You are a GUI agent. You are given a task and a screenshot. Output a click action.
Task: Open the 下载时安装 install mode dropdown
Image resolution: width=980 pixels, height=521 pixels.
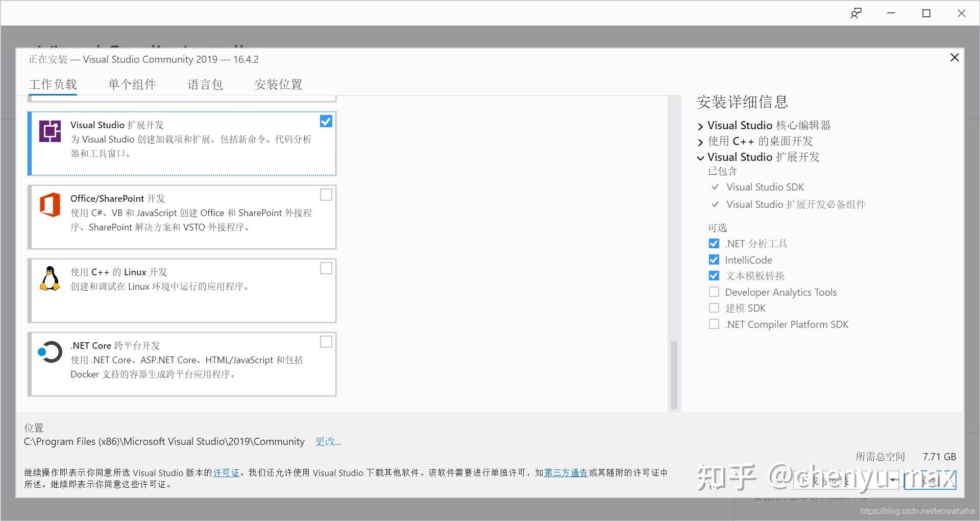pos(846,480)
